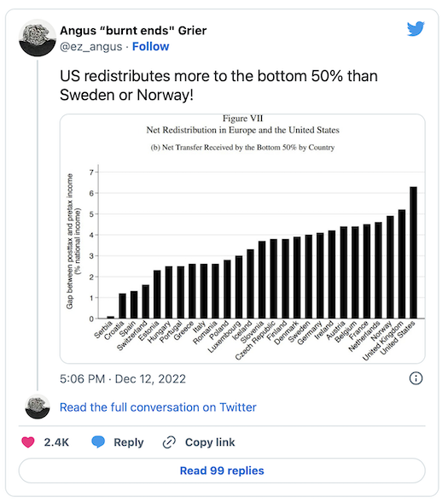This screenshot has width=448, height=503.
Task: Click the Twitter bird logo
Action: [416, 28]
